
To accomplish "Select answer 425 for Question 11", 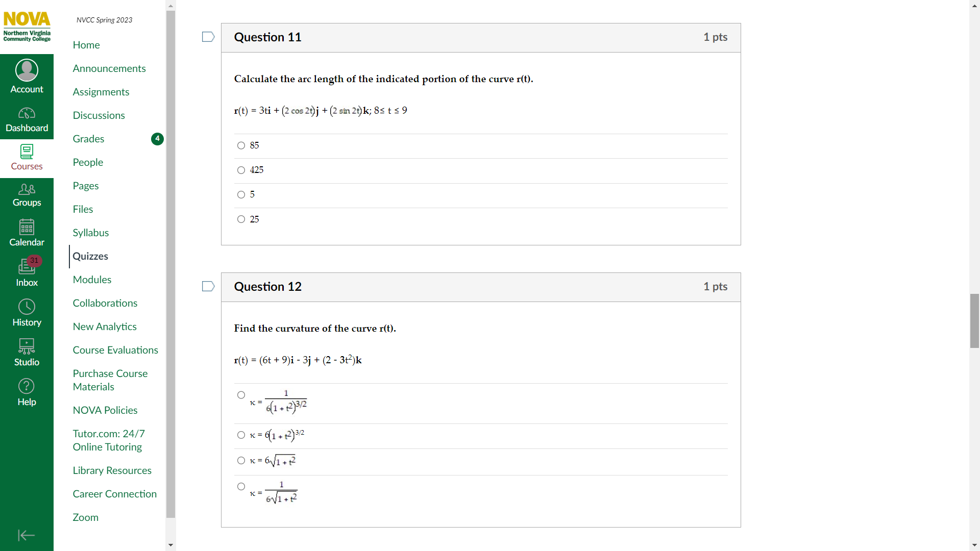I will tap(240, 170).
